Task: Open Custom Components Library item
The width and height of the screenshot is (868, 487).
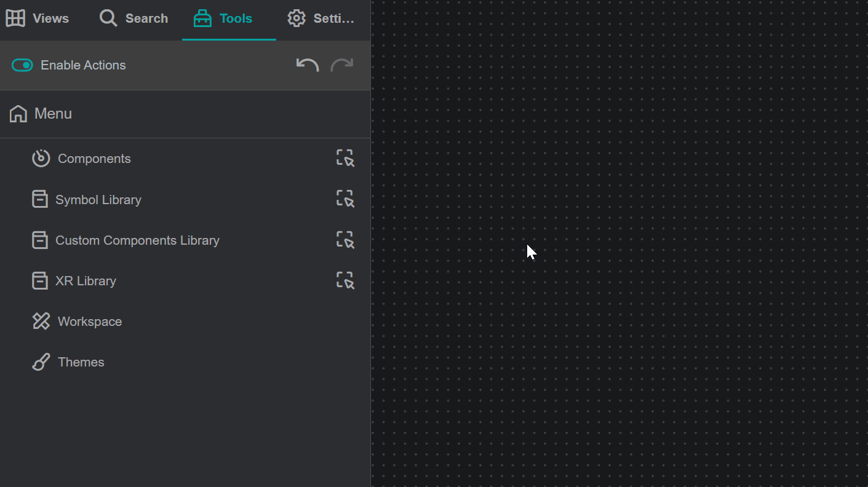Action: [x=185, y=240]
